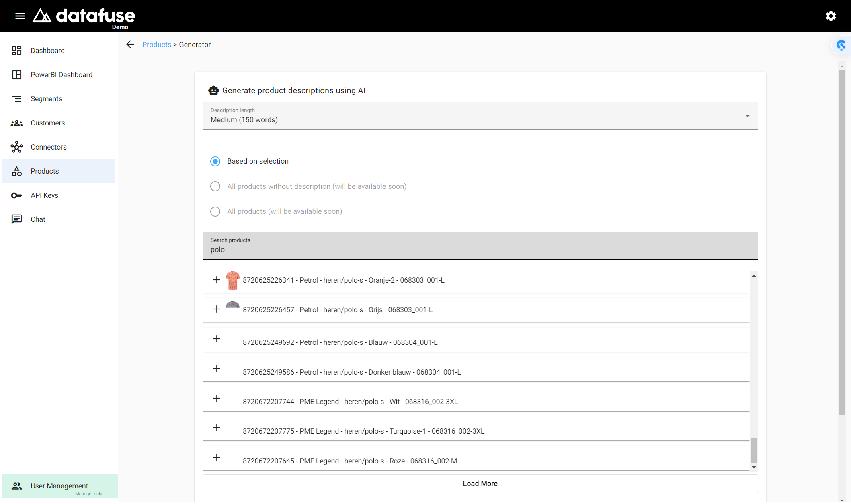Click the datafuse logo
The height and width of the screenshot is (504, 851).
84,16
